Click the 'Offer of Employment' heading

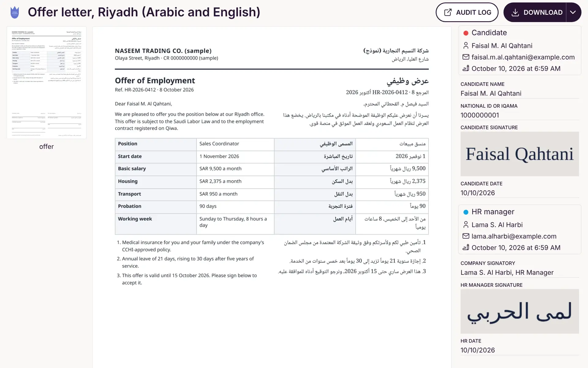pos(155,81)
